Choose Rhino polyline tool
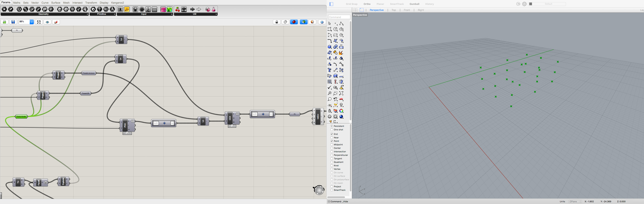This screenshot has height=204, width=644. 341,24
